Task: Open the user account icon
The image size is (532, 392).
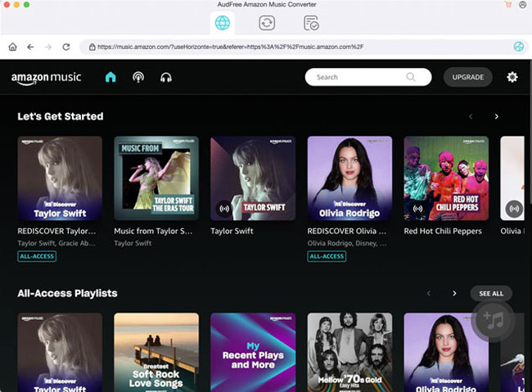Action: pos(522,4)
